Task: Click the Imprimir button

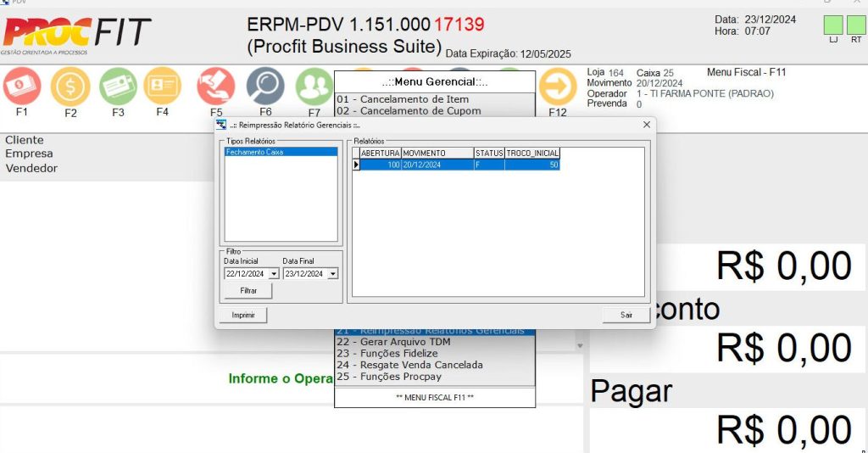Action: pos(243,315)
